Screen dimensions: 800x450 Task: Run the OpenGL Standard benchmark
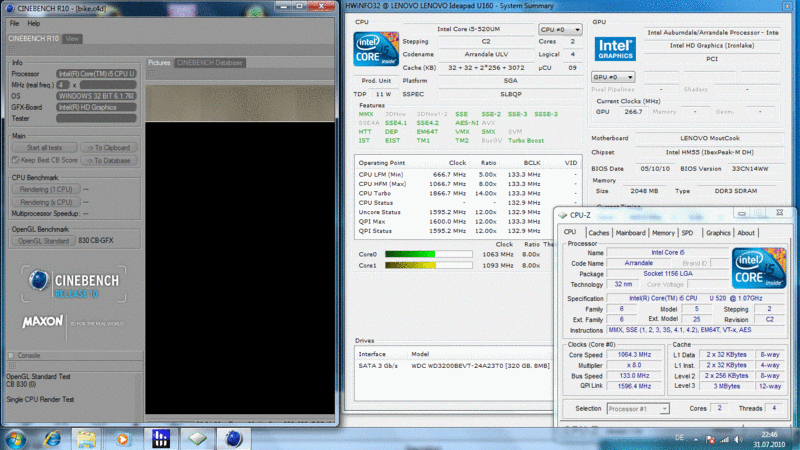tap(43, 241)
